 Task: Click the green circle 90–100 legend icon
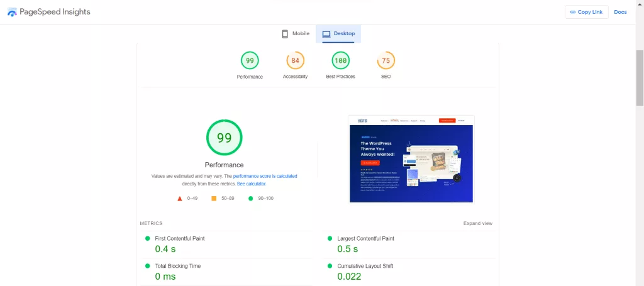250,199
